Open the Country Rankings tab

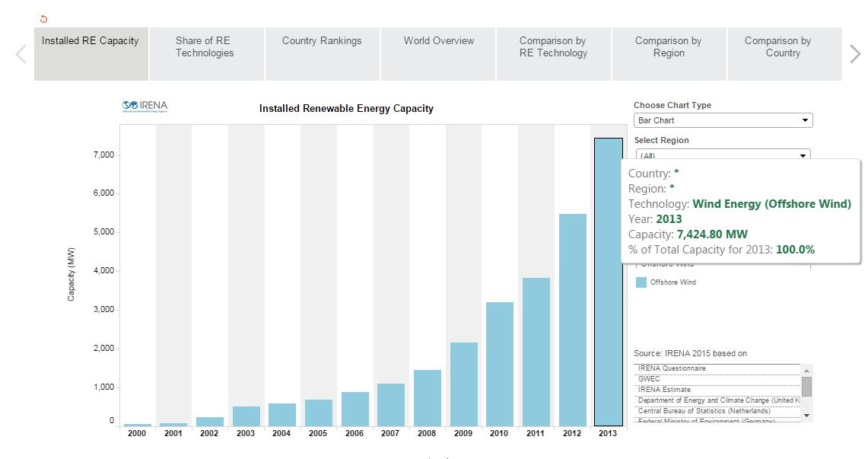[x=322, y=41]
